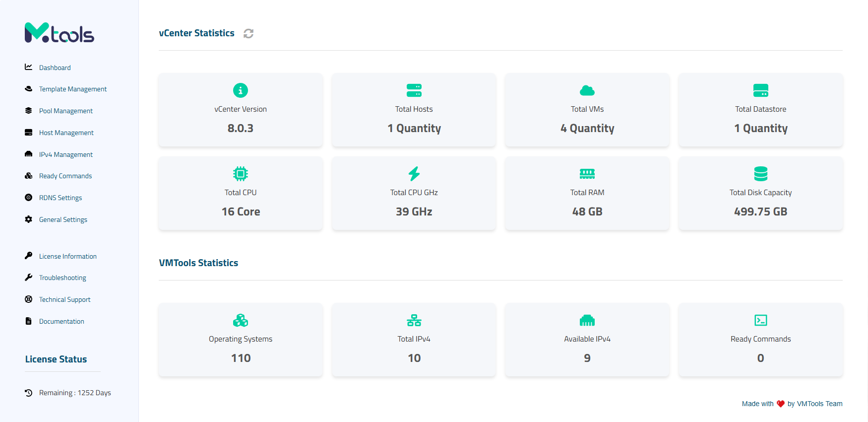Click the Pool Management layers icon

(29, 111)
